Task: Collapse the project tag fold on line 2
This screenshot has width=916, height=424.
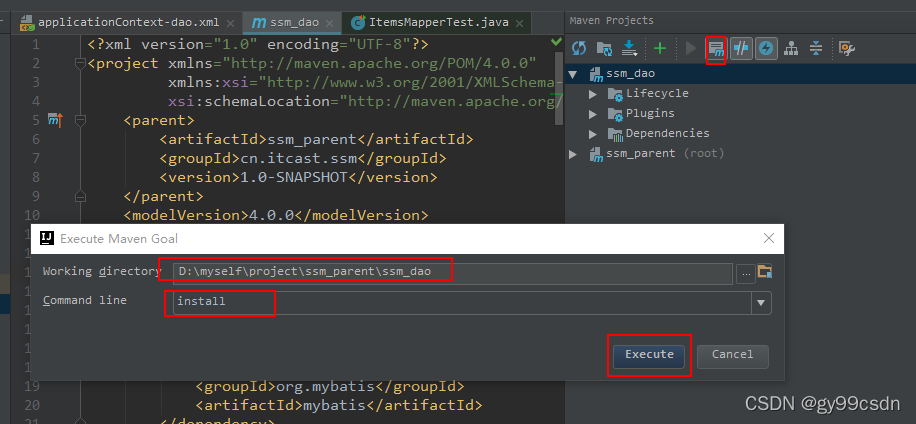Action: coord(81,63)
